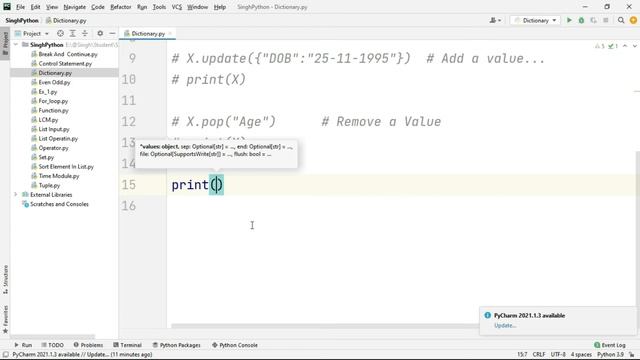Go to next highlighted error arrow down
This screenshot has width=640, height=360.
click(635, 46)
